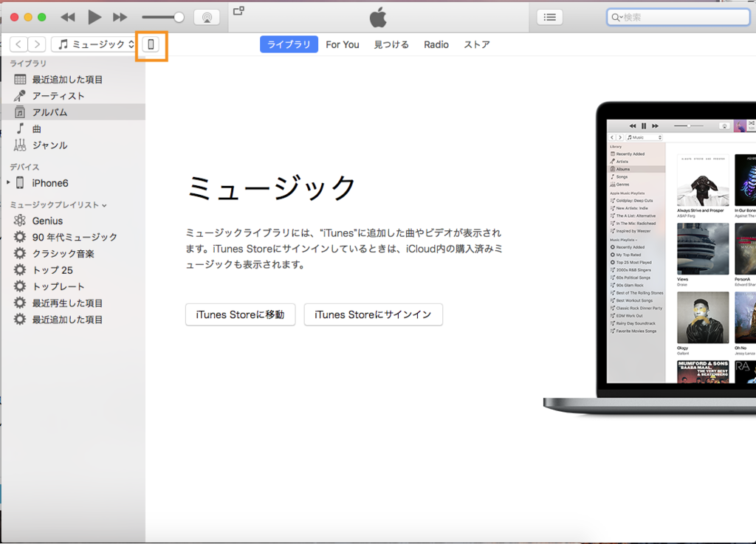Click the gear icon beside トップ 25
The image size is (756, 544).
pyautogui.click(x=20, y=270)
